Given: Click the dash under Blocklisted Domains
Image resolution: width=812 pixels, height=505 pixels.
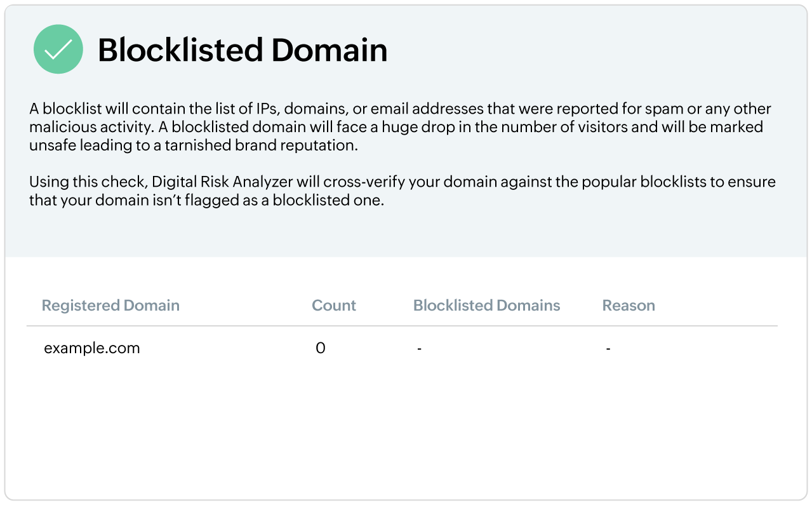Looking at the screenshot, I should 420,349.
